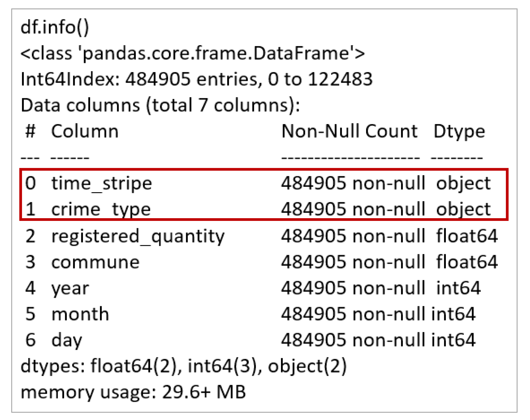Click the 'int64' dtype of year row
530x420 pixels.
458,288
